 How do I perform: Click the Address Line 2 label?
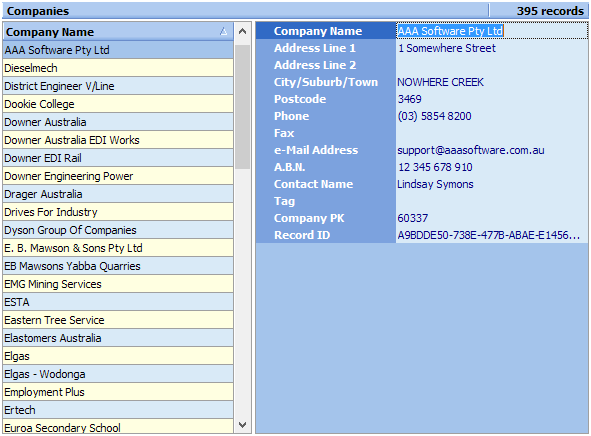(315, 65)
